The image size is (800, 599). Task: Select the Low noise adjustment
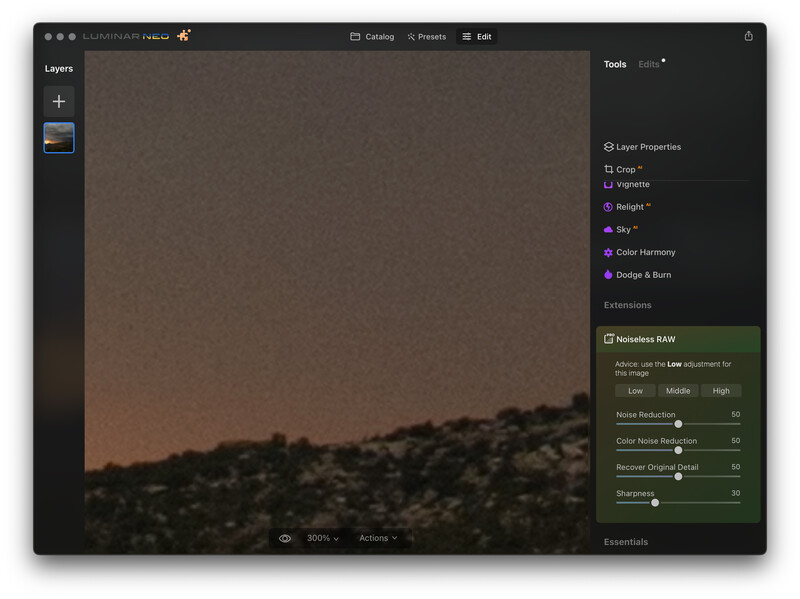(x=635, y=391)
